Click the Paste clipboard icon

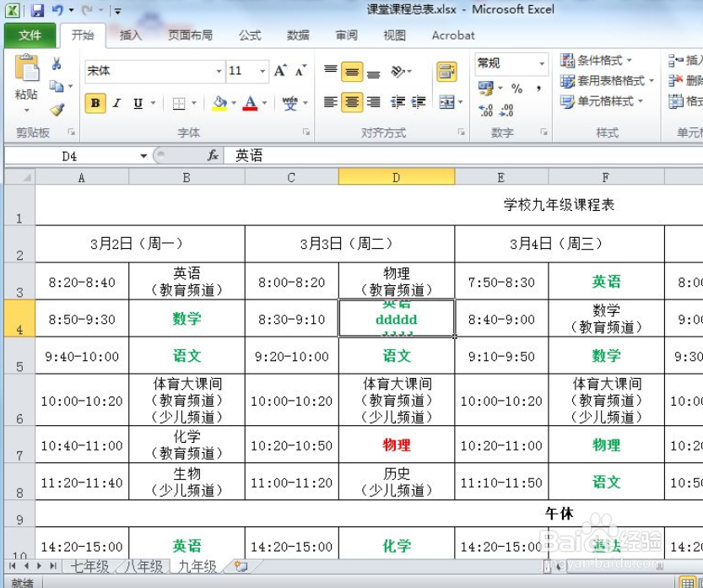click(x=27, y=68)
